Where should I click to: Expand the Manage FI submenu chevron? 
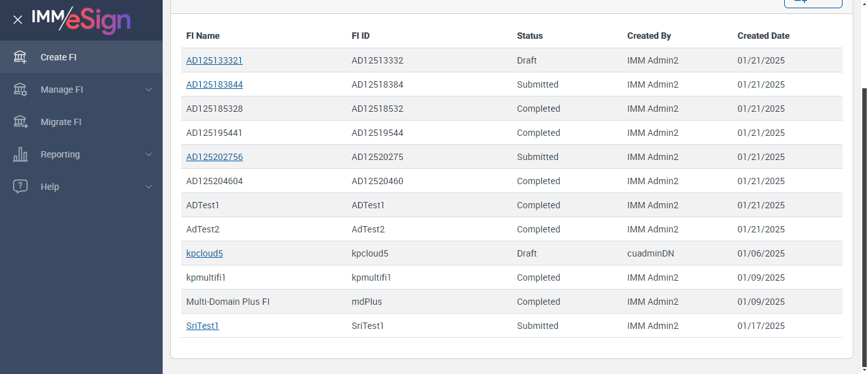click(149, 90)
